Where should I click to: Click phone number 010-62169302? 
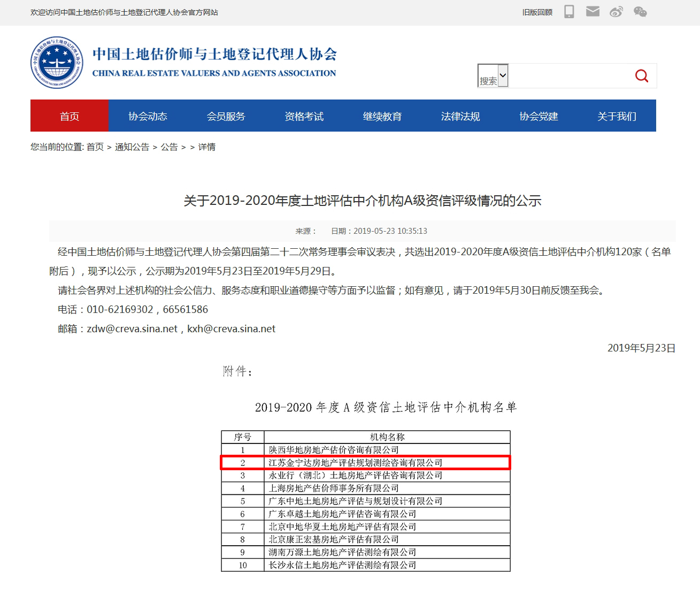pyautogui.click(x=120, y=310)
